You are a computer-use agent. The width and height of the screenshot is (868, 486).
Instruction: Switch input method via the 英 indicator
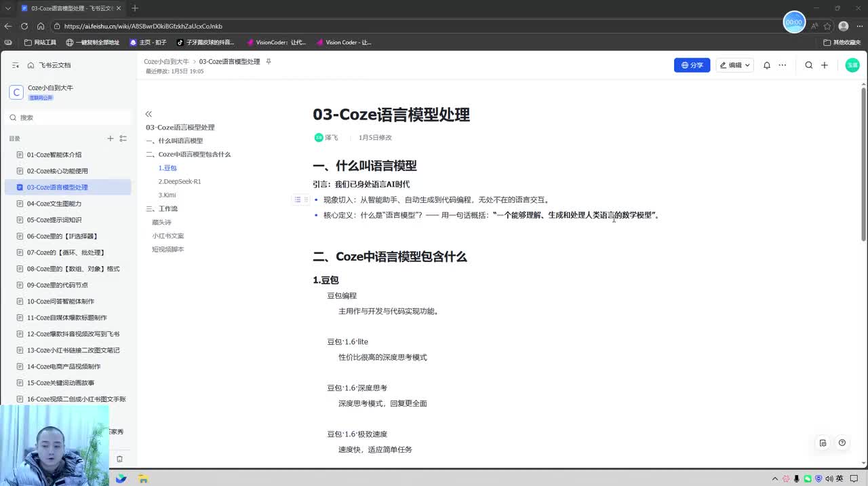pyautogui.click(x=840, y=479)
